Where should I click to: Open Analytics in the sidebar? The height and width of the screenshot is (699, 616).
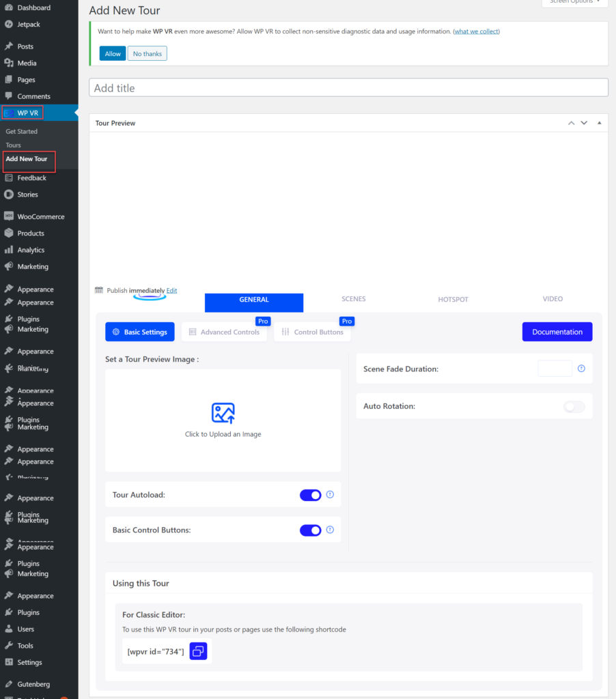tap(25, 250)
